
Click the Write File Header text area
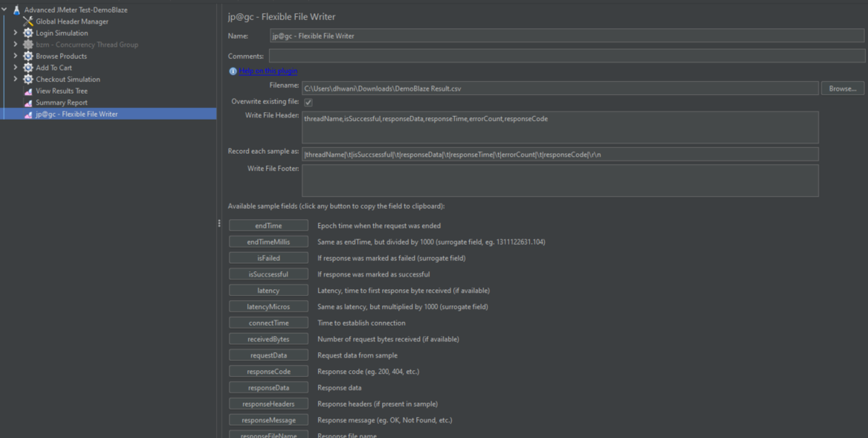click(x=560, y=127)
